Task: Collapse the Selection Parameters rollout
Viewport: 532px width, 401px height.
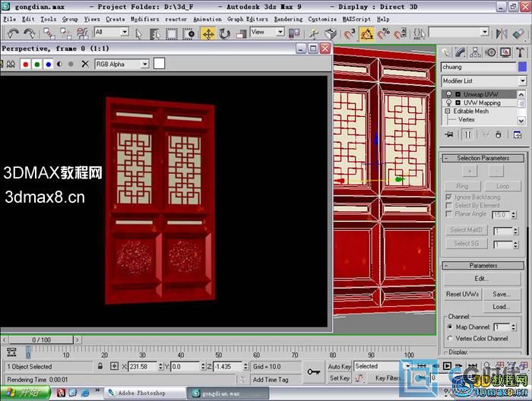Action: coord(483,158)
